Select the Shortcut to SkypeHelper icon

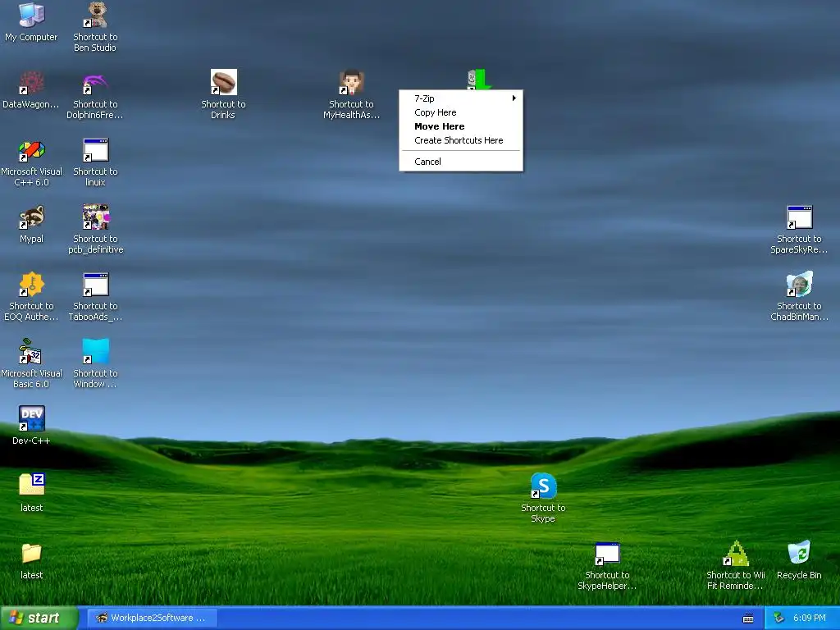point(607,554)
